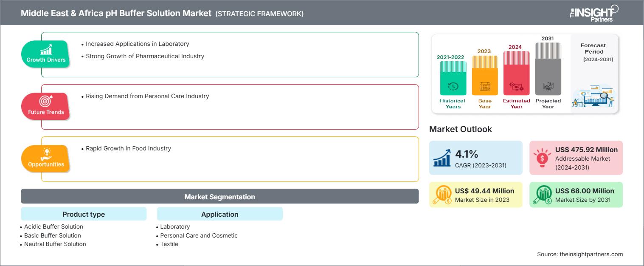Click the Market Size 2031 magnifier icon

click(x=542, y=195)
